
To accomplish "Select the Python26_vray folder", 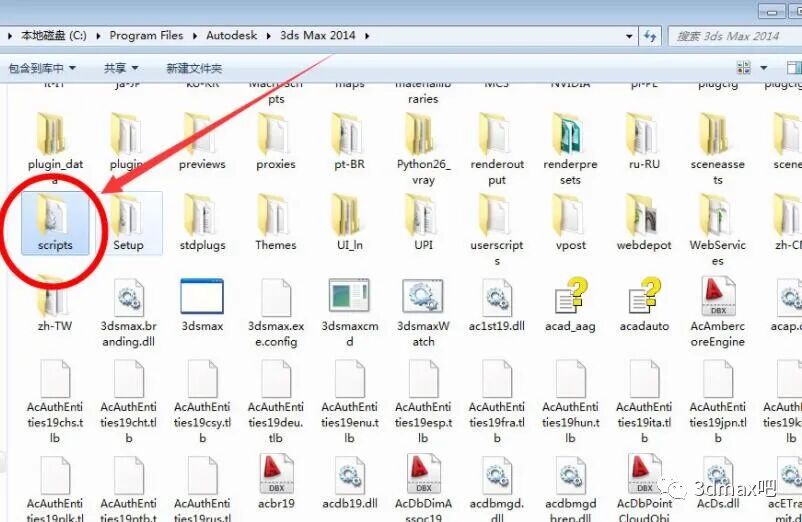I will click(x=423, y=149).
